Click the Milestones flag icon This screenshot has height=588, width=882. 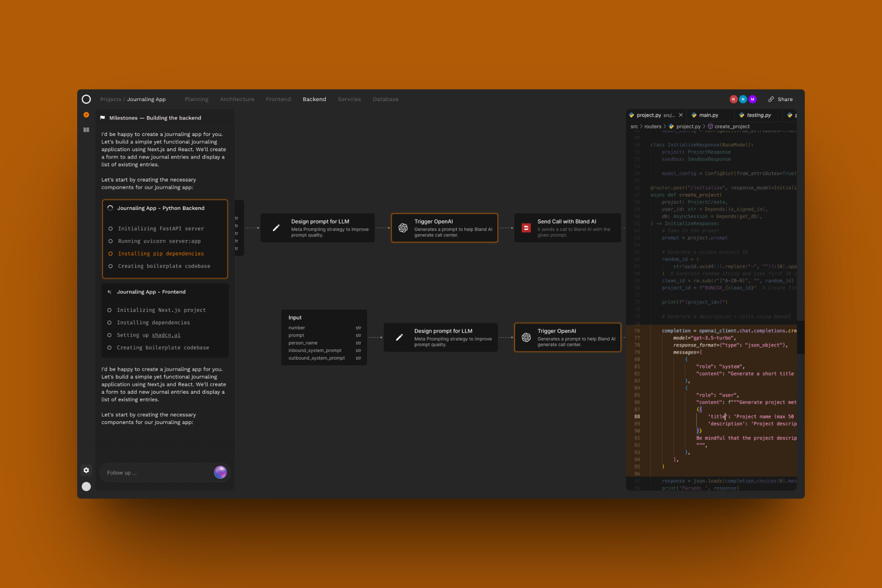tap(102, 118)
